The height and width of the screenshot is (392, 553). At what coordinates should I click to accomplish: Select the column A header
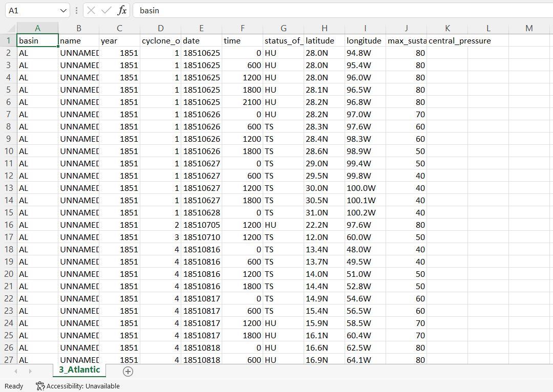click(37, 28)
